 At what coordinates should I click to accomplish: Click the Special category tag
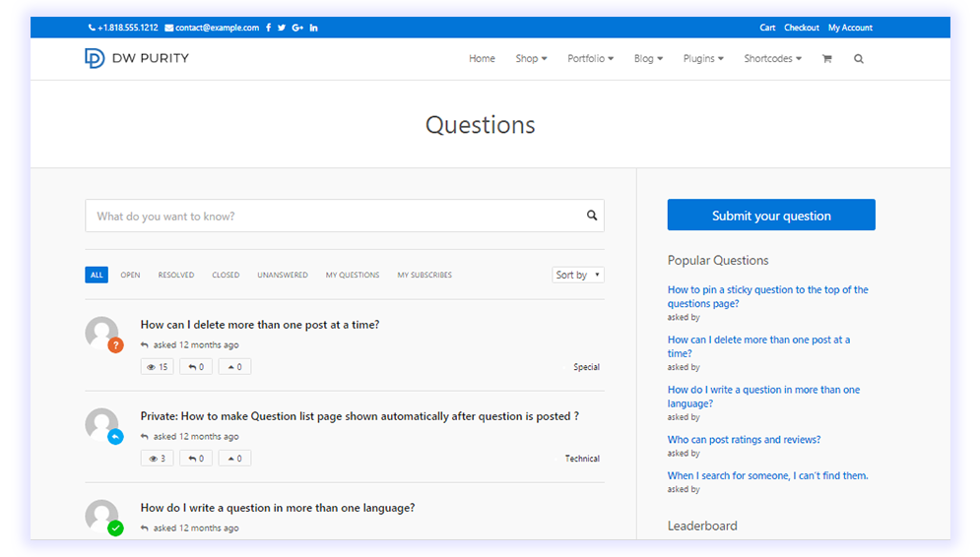tap(586, 367)
